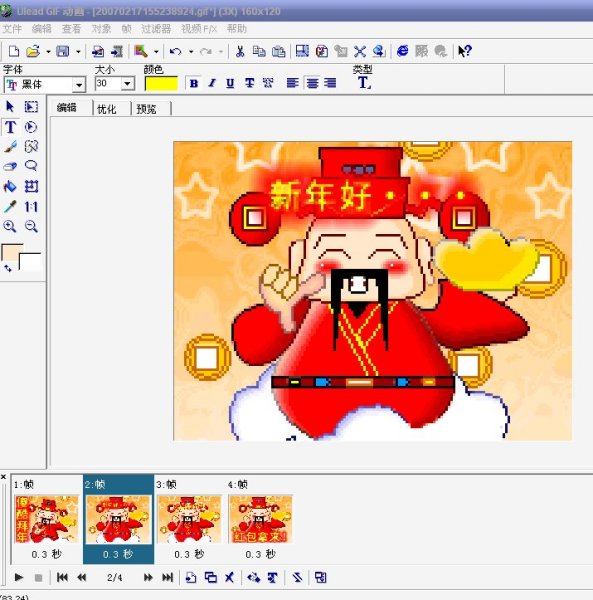Select frame 1 thumbnail
Image resolution: width=593 pixels, height=600 pixels.
point(47,519)
